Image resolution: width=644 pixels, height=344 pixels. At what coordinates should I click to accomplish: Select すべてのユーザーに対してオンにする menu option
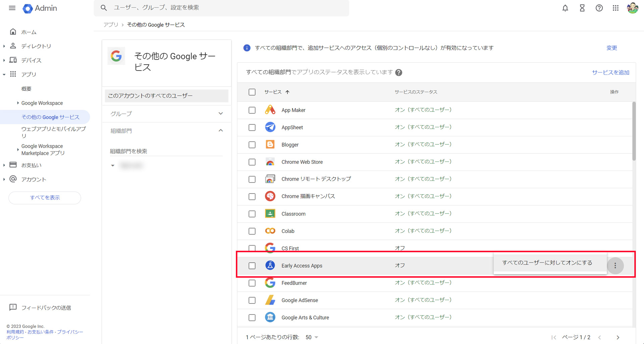(550, 263)
